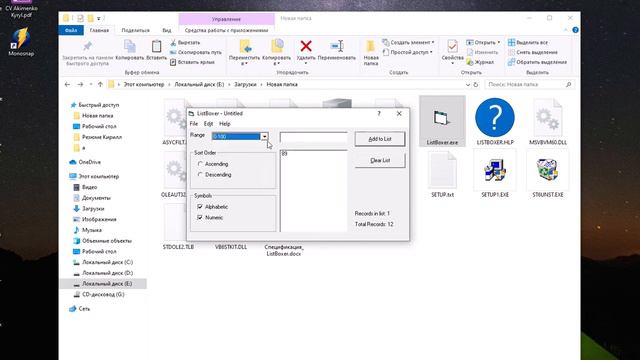Screen dimensions: 640x360
Task: Click the ListBoxer title bar help question mark
Action: (379, 113)
